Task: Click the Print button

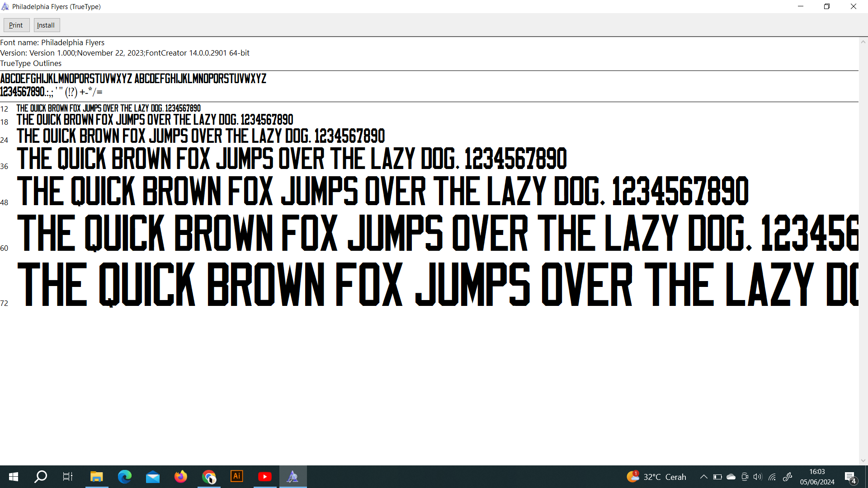Action: [16, 25]
